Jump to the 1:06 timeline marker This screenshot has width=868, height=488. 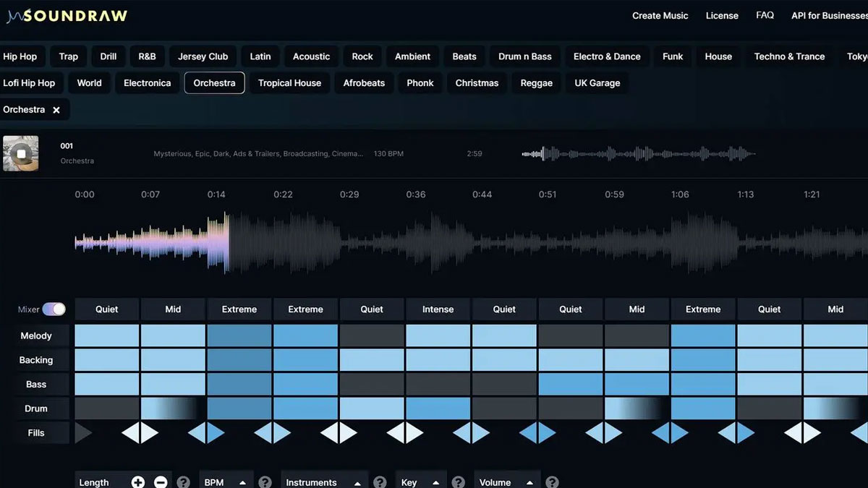680,194
